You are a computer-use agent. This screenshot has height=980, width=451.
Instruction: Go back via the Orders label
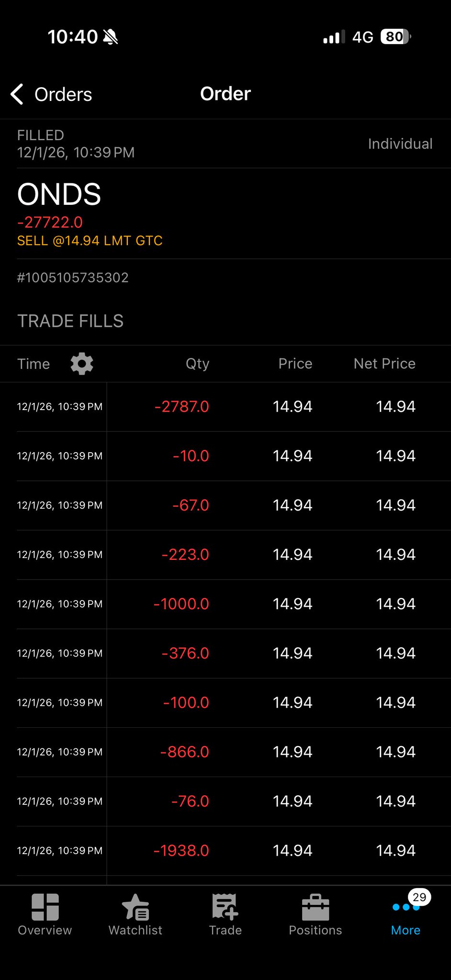click(63, 95)
